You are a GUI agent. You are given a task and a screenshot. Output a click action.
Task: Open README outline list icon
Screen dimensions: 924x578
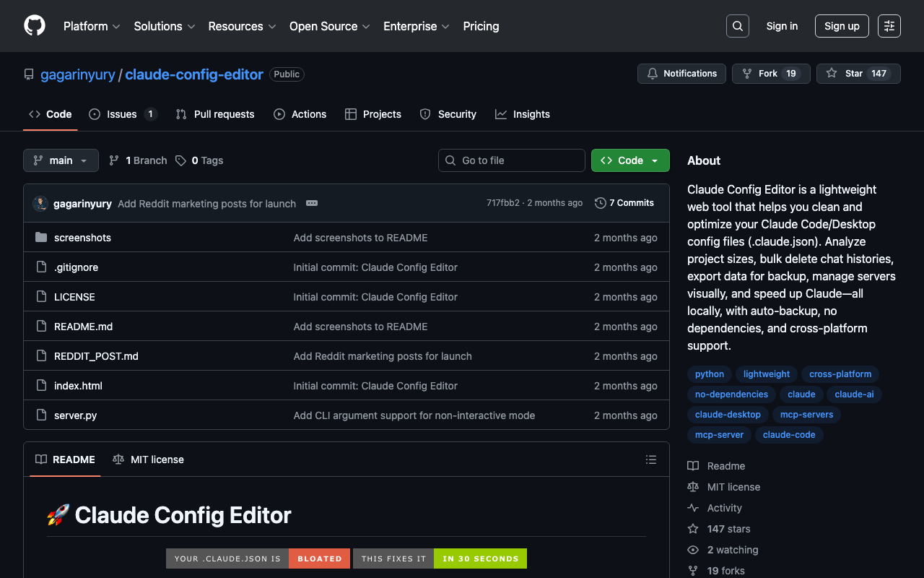click(x=650, y=460)
